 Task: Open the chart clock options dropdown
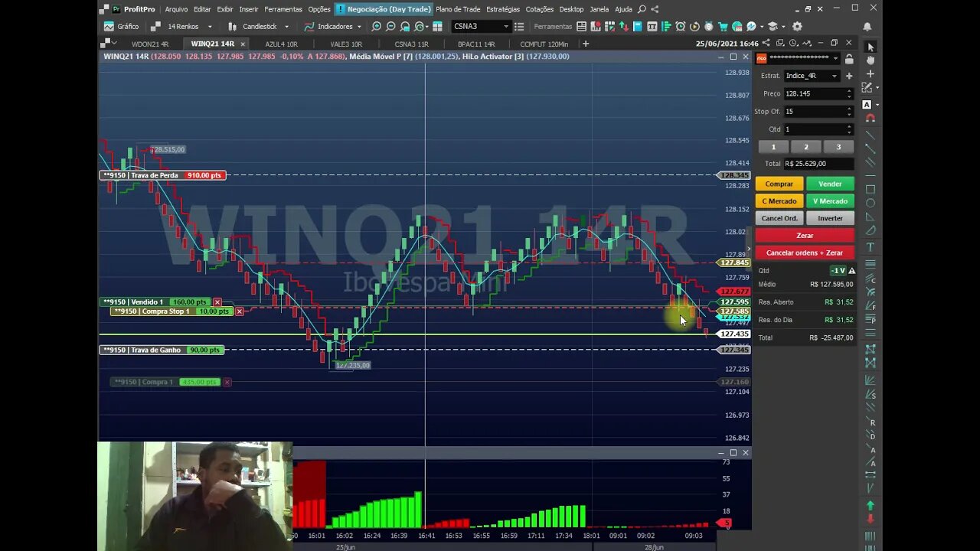pos(794,43)
